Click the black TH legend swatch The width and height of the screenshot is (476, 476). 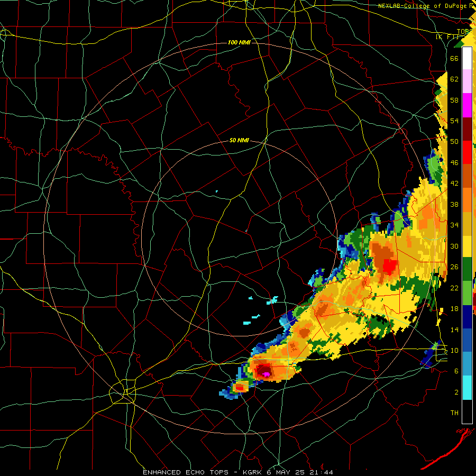467,411
